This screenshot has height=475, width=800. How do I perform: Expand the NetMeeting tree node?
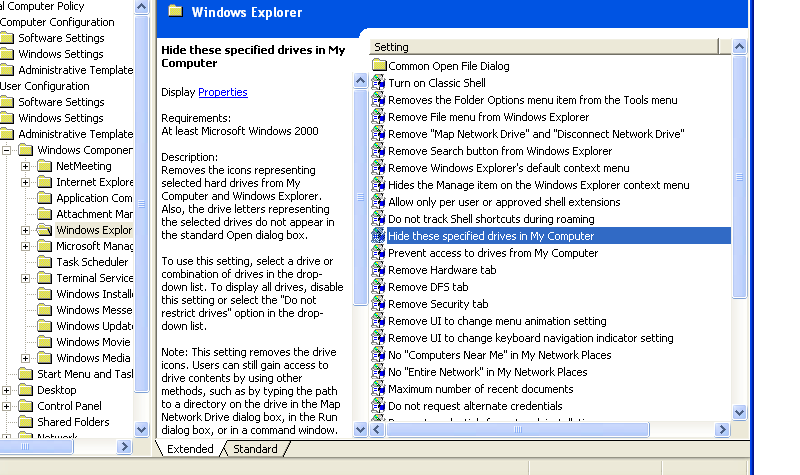[x=25, y=166]
